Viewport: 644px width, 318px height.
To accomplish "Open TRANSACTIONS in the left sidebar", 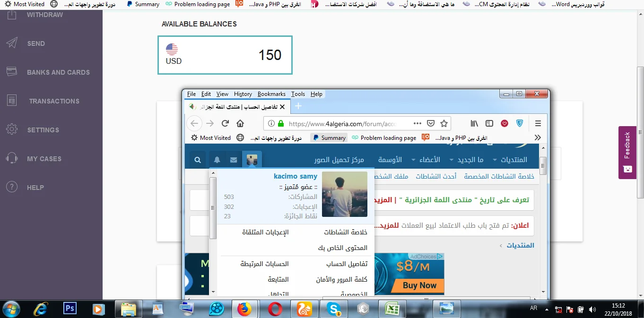I will click(54, 101).
